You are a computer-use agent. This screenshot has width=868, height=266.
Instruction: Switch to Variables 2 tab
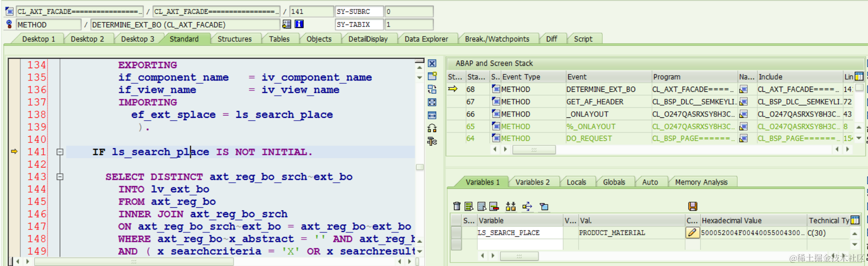(532, 182)
